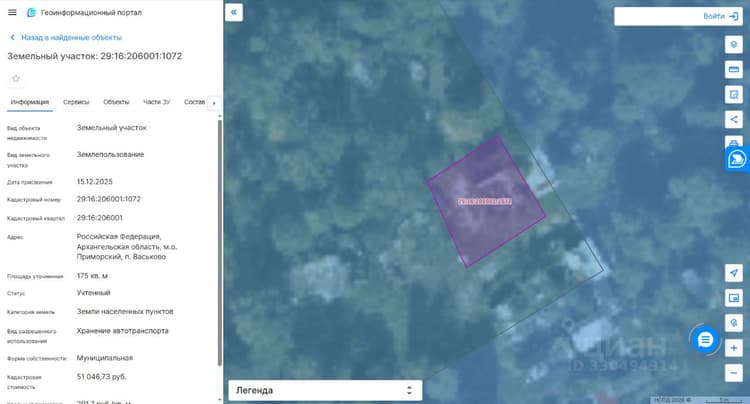
Task: Click the Хранение автотранспорта value
Action: point(122,331)
